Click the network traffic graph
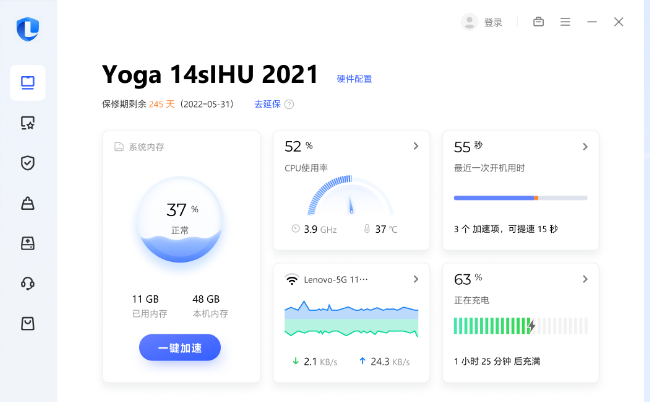 click(351, 318)
